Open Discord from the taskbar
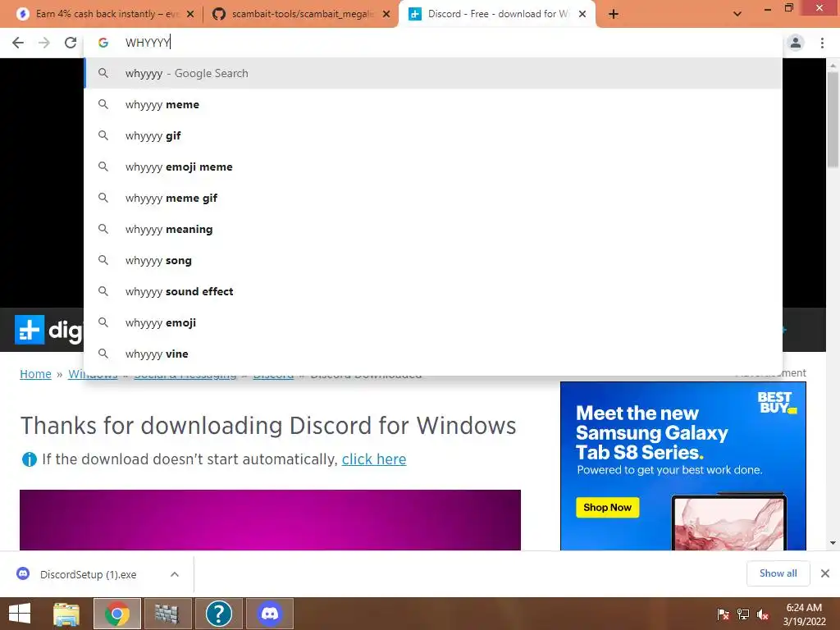The width and height of the screenshot is (840, 630). point(269,614)
